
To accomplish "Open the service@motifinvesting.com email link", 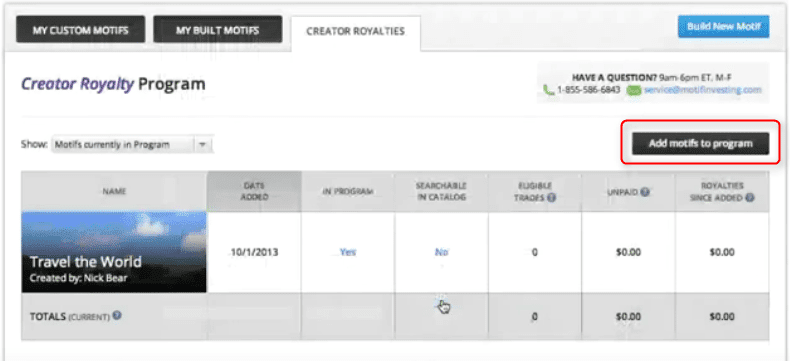I will [702, 91].
